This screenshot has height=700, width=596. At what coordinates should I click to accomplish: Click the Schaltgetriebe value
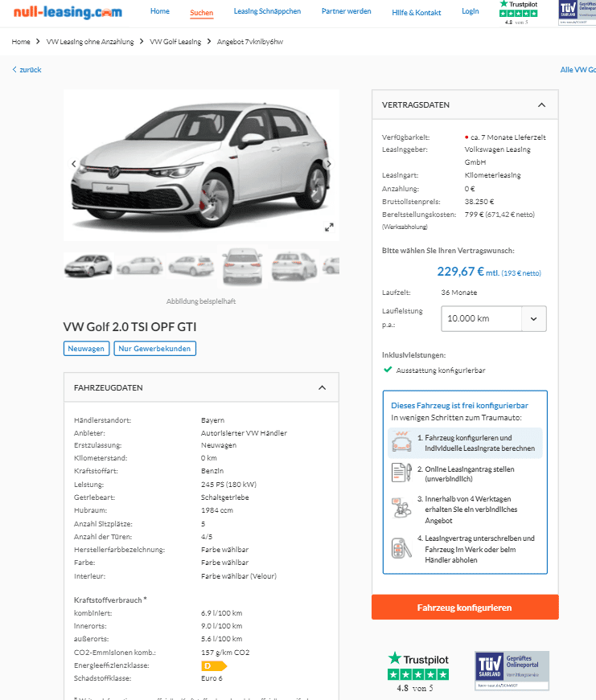click(x=224, y=497)
